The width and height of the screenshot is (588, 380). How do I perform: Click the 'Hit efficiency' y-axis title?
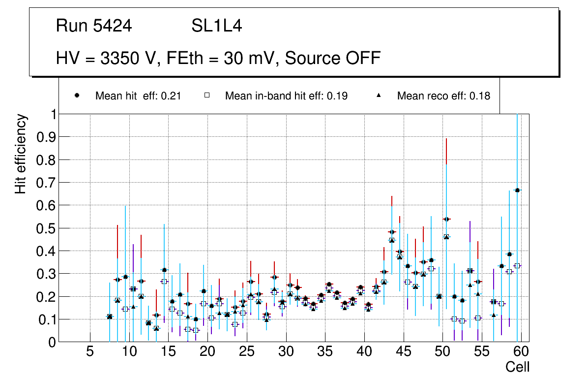(x=21, y=154)
